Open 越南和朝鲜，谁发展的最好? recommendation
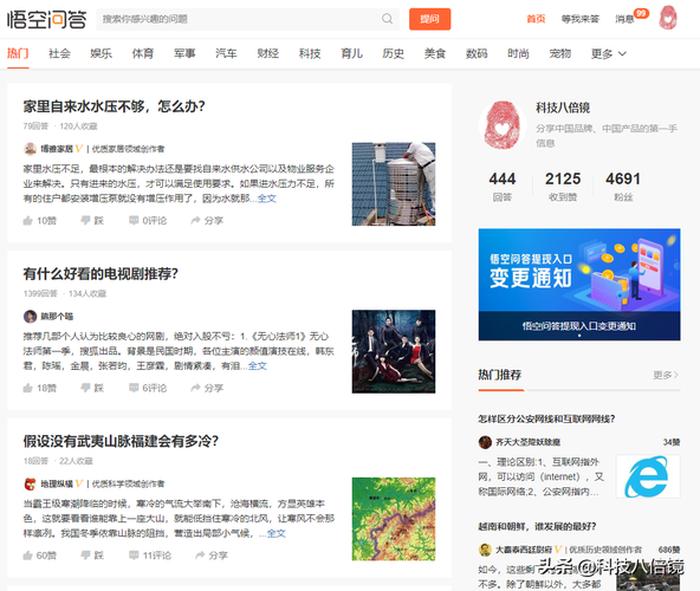 [x=537, y=526]
